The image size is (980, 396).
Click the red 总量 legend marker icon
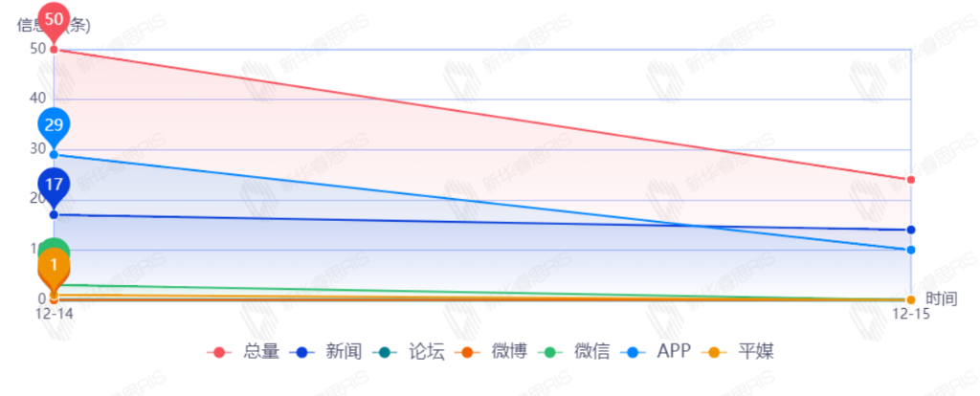pos(220,352)
